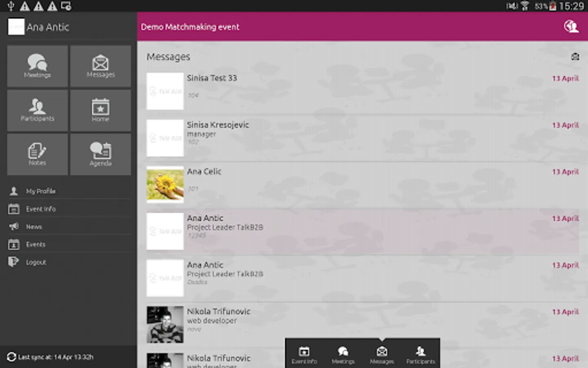
Task: Switch to Event Info tab in bottom bar
Action: pos(304,355)
